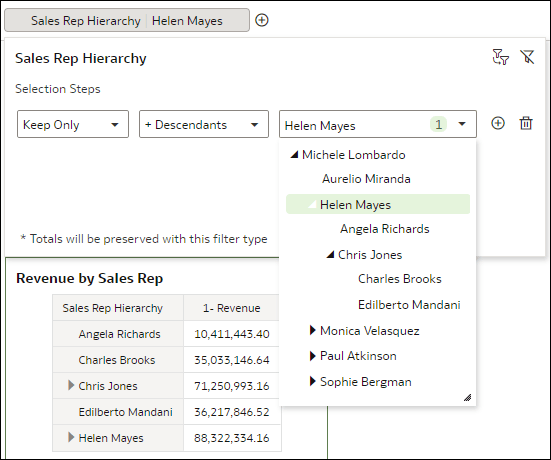The width and height of the screenshot is (551, 460).
Task: Expand Chris Jones row in revenue table
Action: (x=71, y=386)
